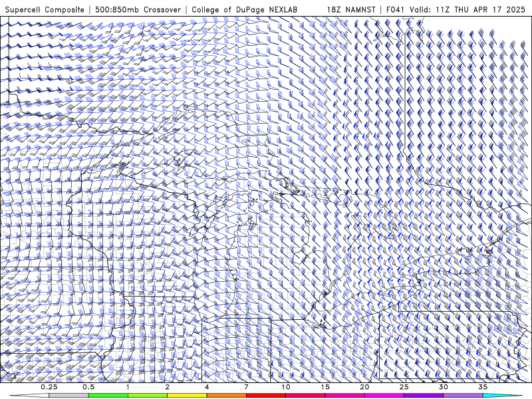Click the 'F041' forecast hour text
Viewport: 532px width, 399px height.
(395, 9)
